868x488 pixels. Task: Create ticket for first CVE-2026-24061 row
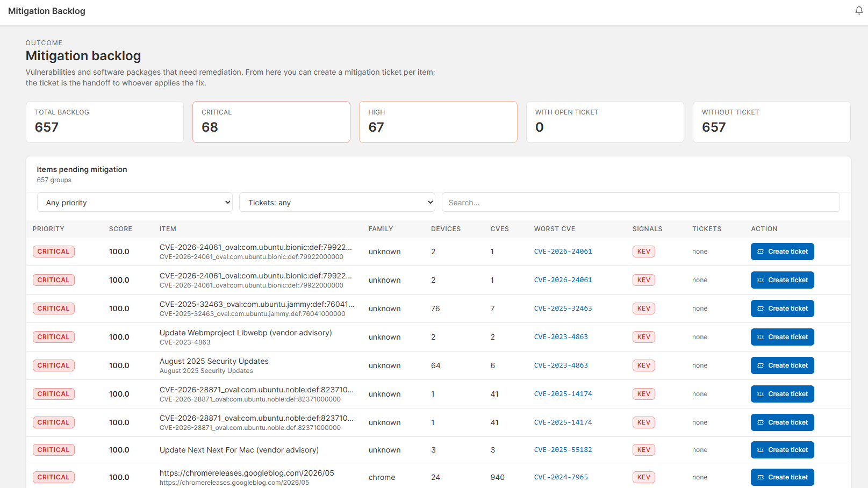783,252
